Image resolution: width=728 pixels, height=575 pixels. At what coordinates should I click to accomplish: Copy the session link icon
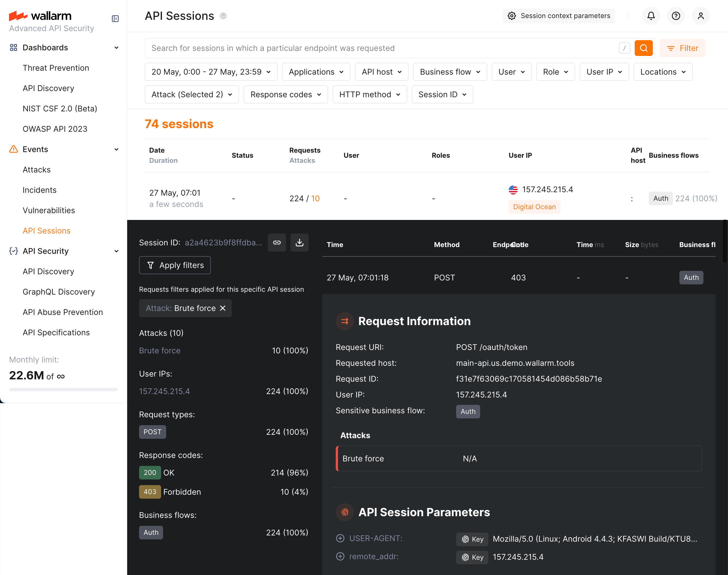point(277,242)
